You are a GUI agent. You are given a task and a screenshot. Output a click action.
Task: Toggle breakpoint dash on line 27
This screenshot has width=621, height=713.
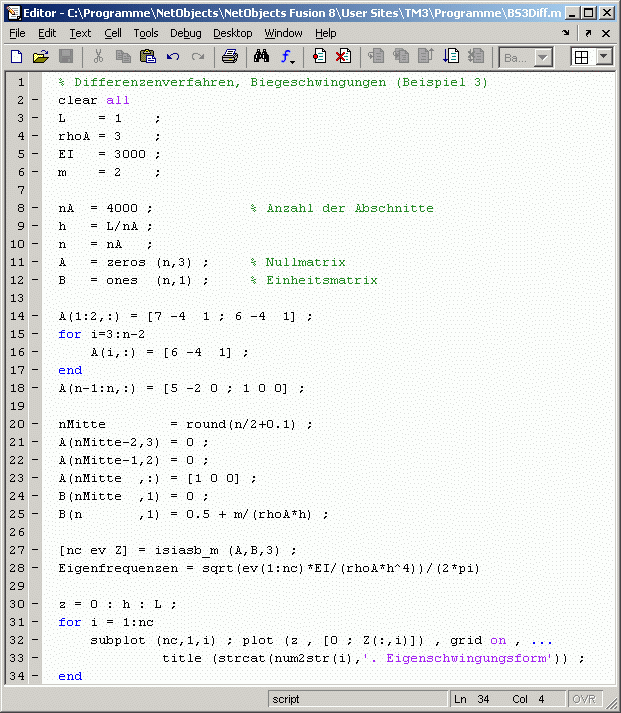tap(35, 550)
